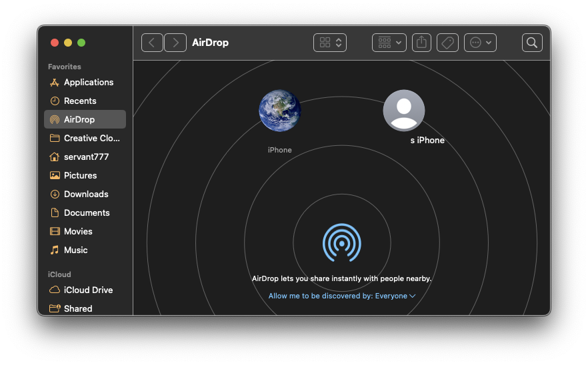Open the Music folder in the sidebar

click(85, 250)
